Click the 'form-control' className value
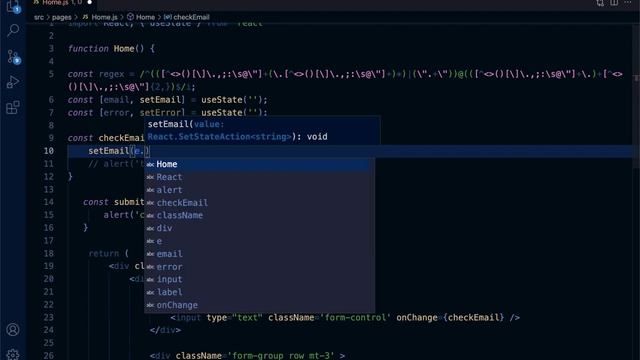The height and width of the screenshot is (360, 640). click(355, 318)
